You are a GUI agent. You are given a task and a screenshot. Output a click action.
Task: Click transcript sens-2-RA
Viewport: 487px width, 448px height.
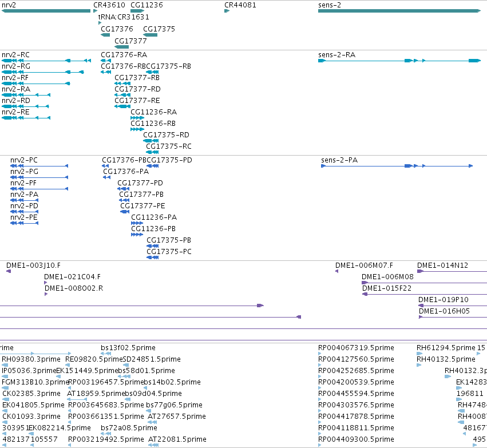[x=337, y=55]
